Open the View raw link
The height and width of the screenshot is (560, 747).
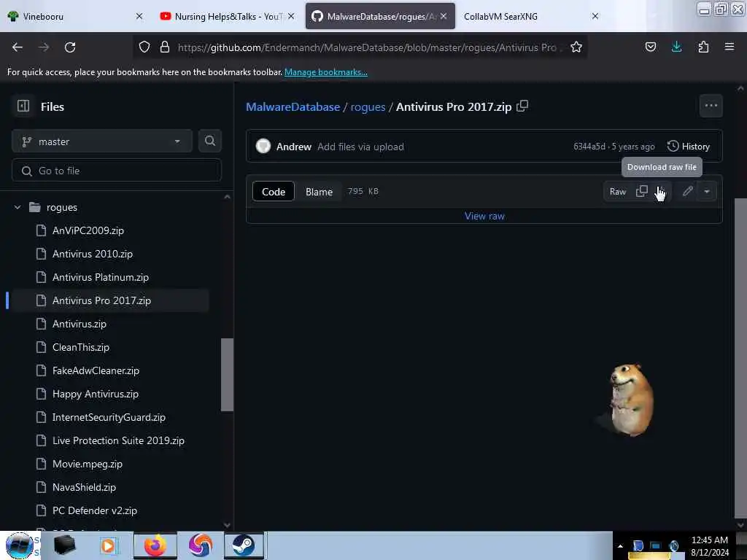pyautogui.click(x=484, y=216)
